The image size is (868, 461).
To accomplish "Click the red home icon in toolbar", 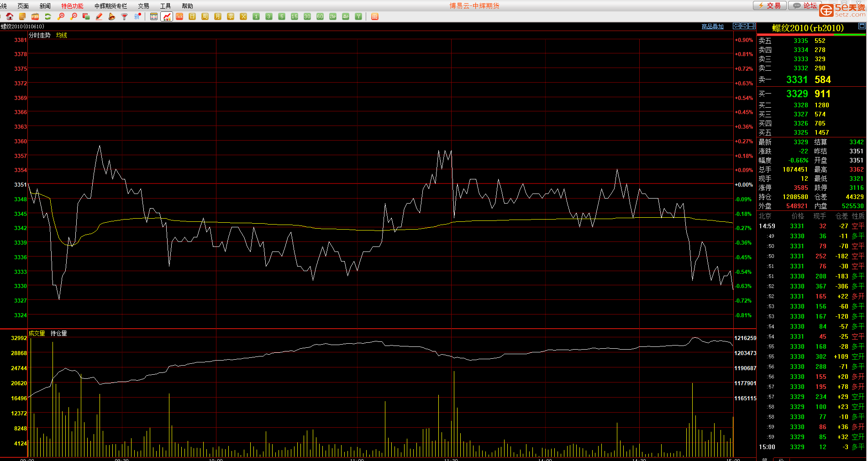I will click(x=10, y=16).
